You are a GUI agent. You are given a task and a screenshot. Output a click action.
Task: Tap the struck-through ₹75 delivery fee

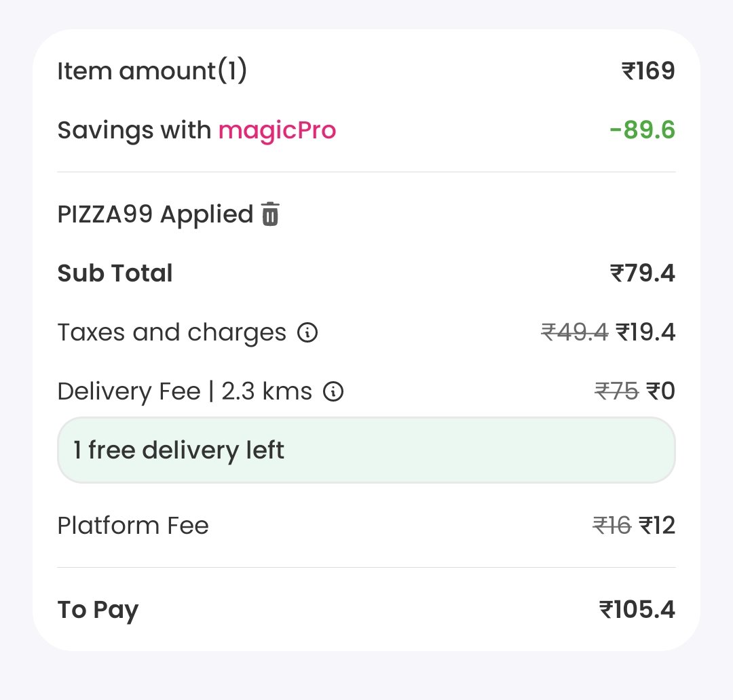point(616,391)
